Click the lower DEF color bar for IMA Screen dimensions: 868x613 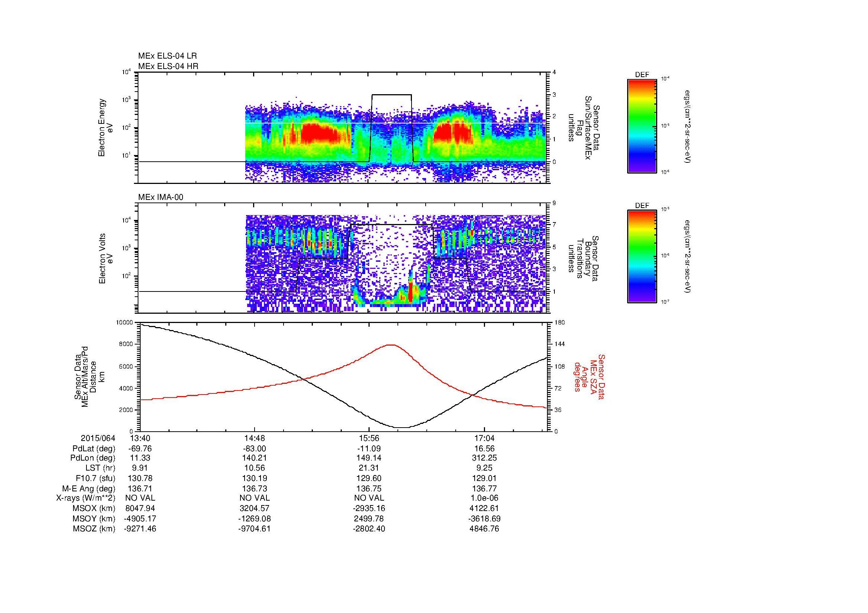coord(642,257)
